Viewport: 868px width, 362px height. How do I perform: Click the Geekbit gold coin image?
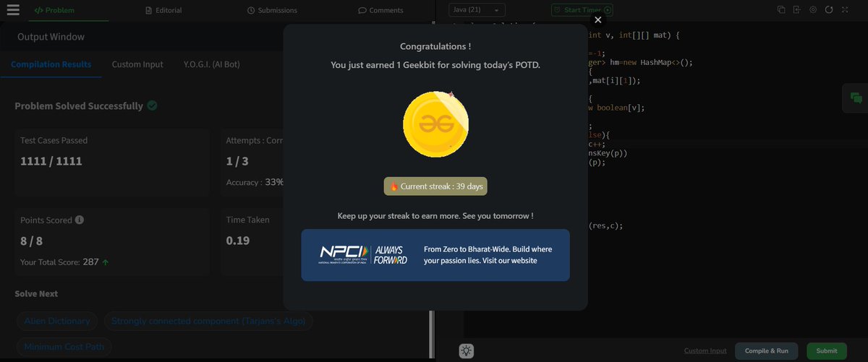coord(435,124)
